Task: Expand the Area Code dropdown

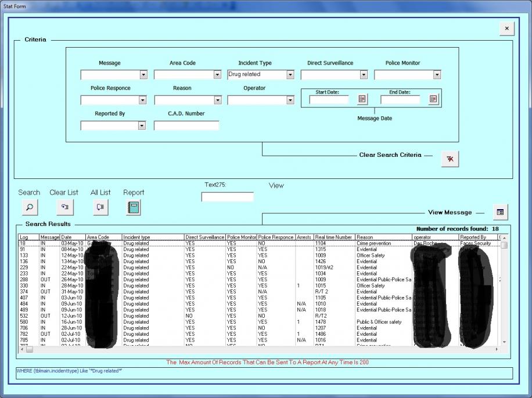Action: (217, 75)
